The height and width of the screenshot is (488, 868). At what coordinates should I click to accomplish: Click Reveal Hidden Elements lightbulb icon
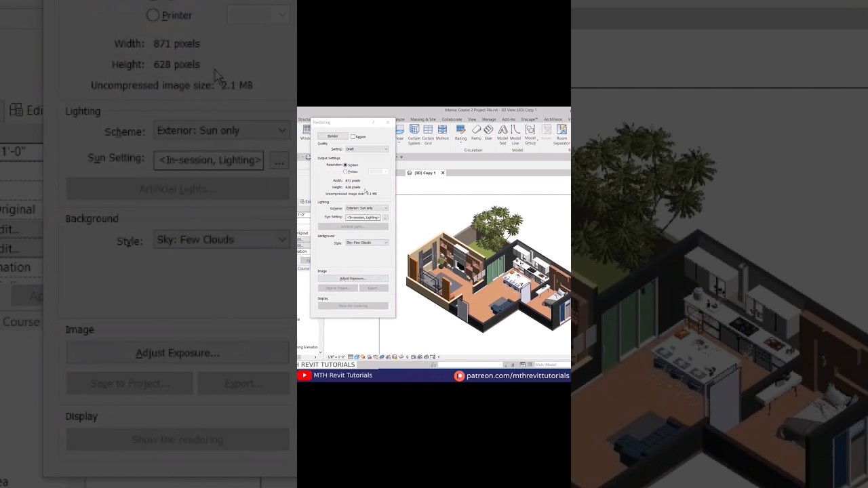coord(408,357)
